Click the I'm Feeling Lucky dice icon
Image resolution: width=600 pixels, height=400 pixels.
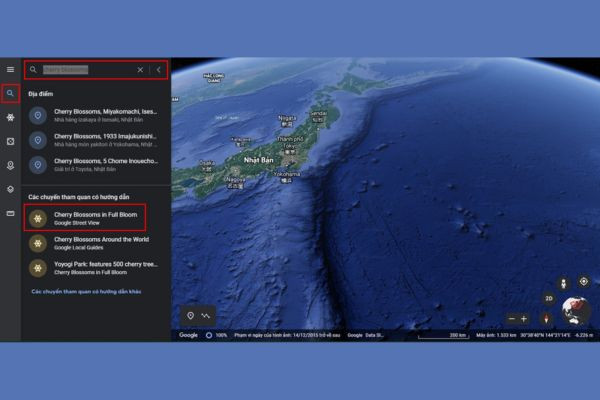[10, 141]
